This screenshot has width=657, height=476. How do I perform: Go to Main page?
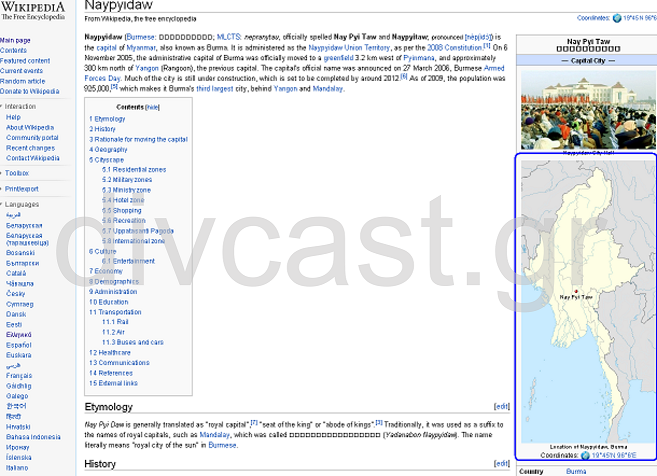(x=15, y=40)
